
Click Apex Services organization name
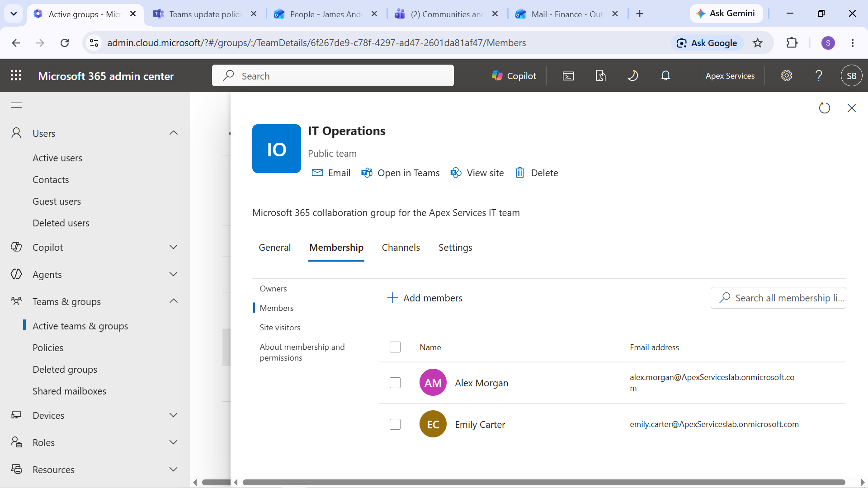(x=730, y=75)
